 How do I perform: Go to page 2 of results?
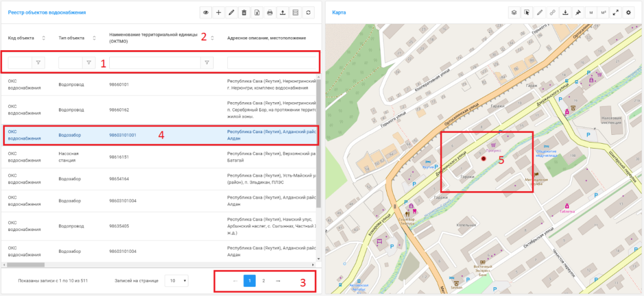263,281
